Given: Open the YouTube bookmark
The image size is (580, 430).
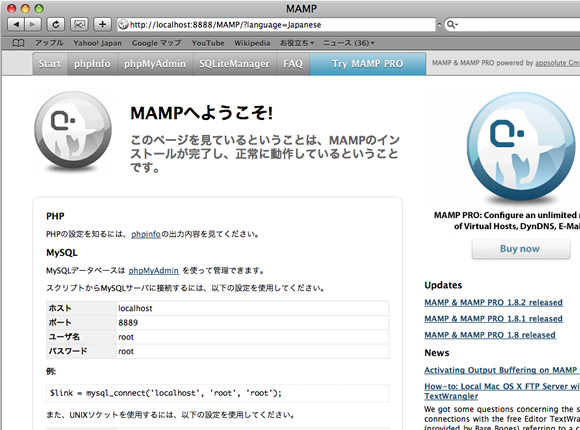Looking at the screenshot, I should 208,43.
